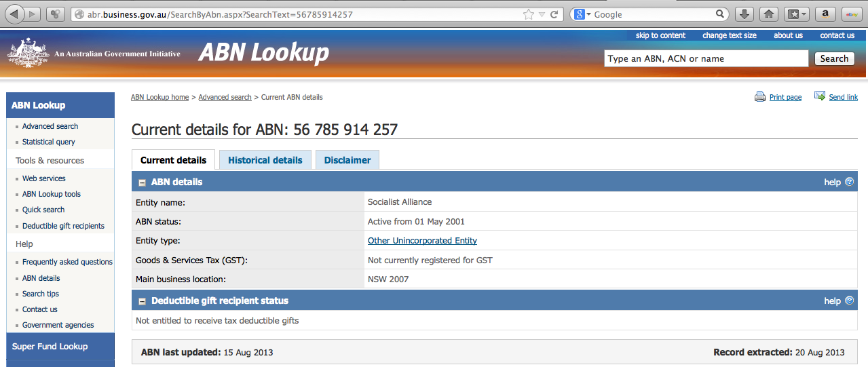Image resolution: width=868 pixels, height=367 pixels.
Task: Click the ABN, ACN or name search field
Action: pos(706,58)
